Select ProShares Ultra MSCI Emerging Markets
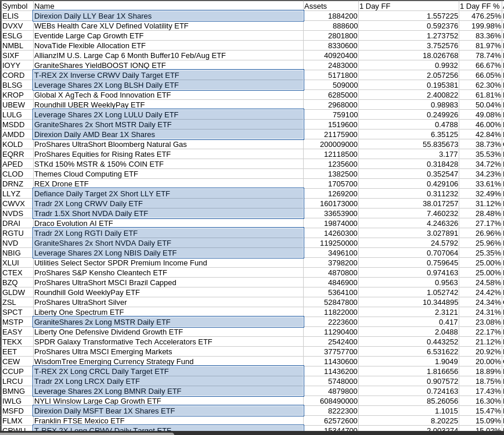This screenshot has width=504, height=435. pos(168,352)
